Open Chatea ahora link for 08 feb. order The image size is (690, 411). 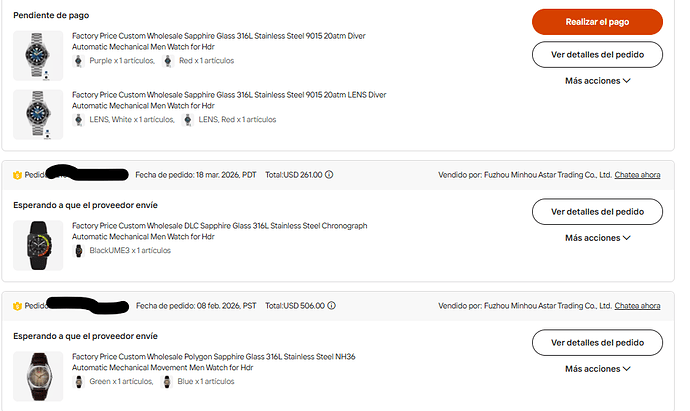[x=637, y=305]
